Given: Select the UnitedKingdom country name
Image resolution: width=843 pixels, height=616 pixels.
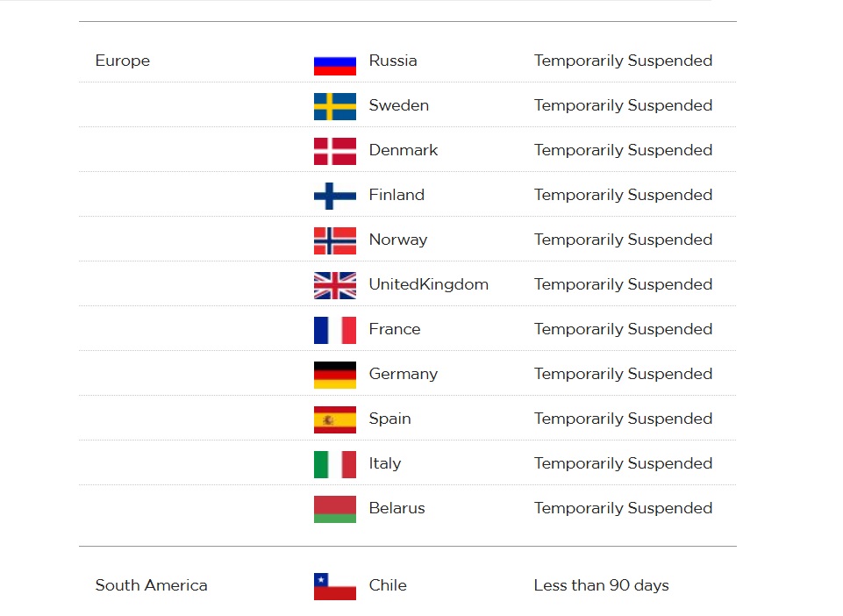Looking at the screenshot, I should [x=428, y=284].
